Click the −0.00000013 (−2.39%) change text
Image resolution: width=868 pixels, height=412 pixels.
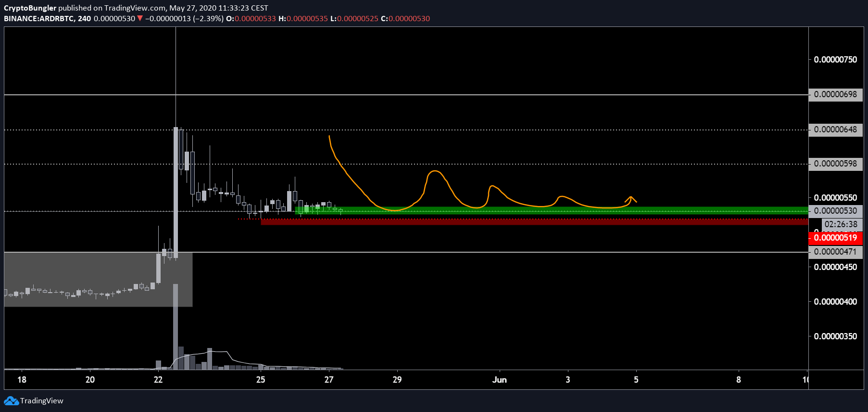(184, 19)
